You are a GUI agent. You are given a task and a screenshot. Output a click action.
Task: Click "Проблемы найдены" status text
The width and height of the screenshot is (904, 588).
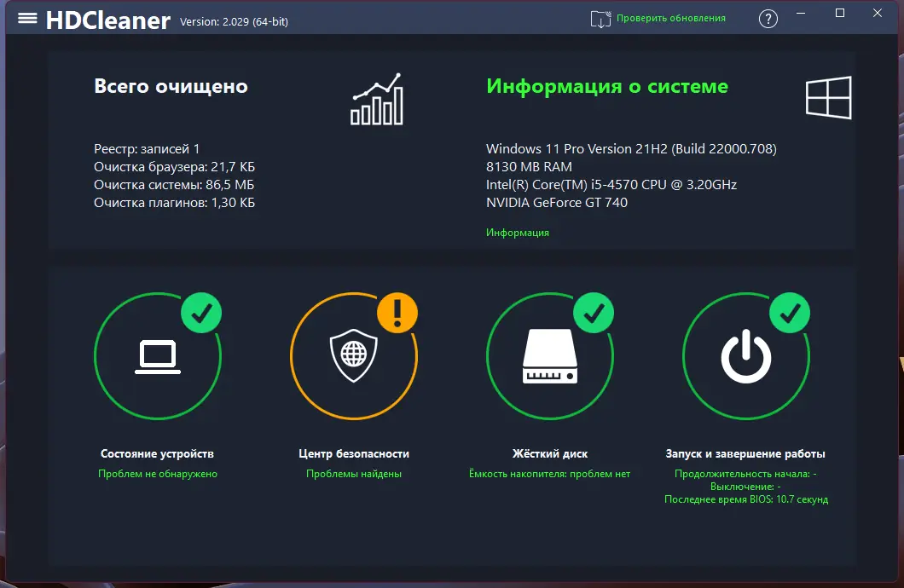click(354, 474)
